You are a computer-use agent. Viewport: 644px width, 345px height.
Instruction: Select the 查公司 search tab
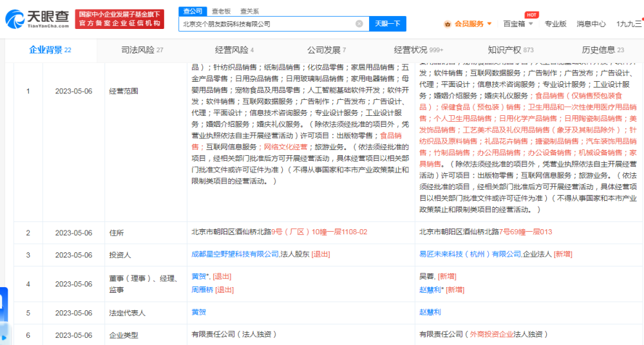coord(193,11)
